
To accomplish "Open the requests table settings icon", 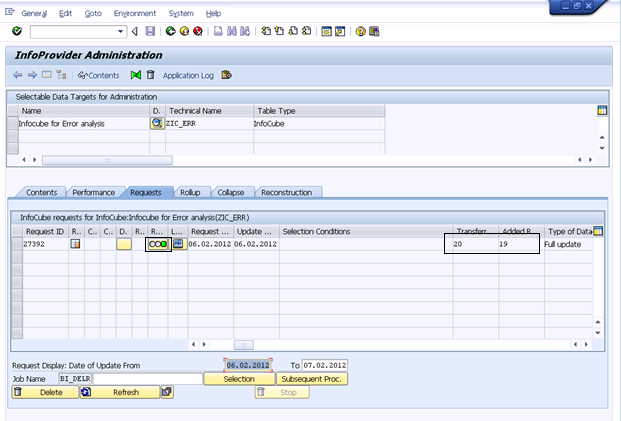I will (598, 231).
